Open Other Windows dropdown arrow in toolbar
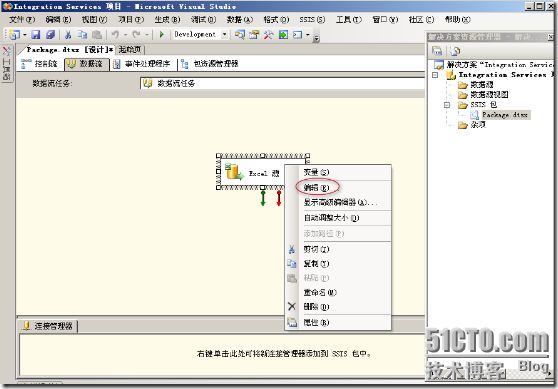The image size is (558, 389). (x=307, y=35)
